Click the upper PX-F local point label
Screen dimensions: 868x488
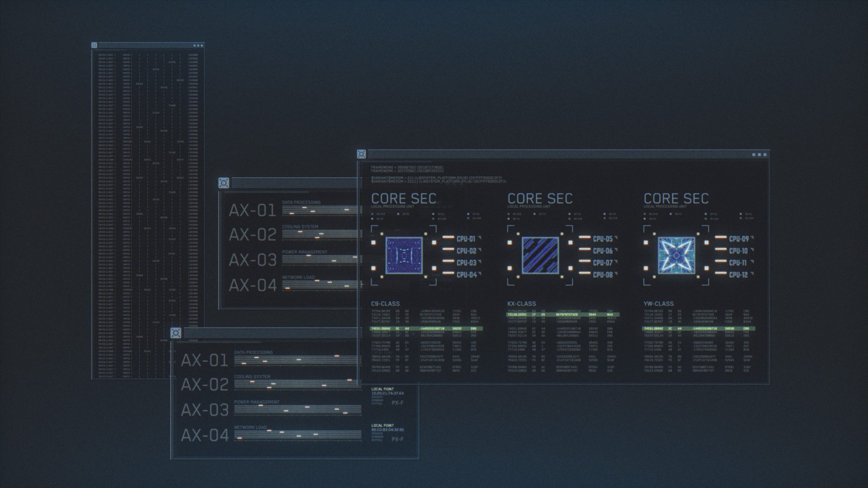click(x=397, y=403)
